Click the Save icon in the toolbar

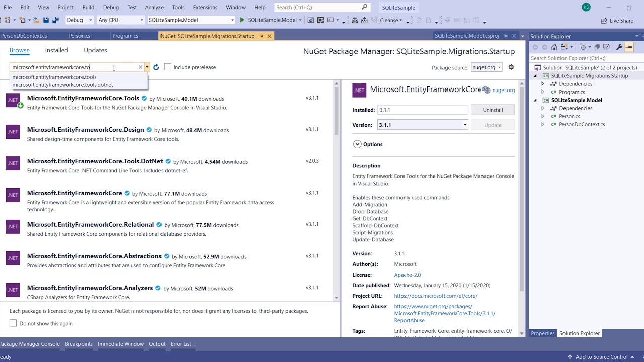(46, 20)
